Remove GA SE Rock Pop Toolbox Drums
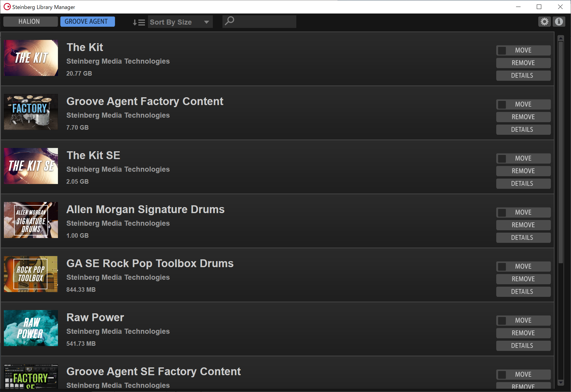This screenshot has width=571, height=392. [523, 279]
